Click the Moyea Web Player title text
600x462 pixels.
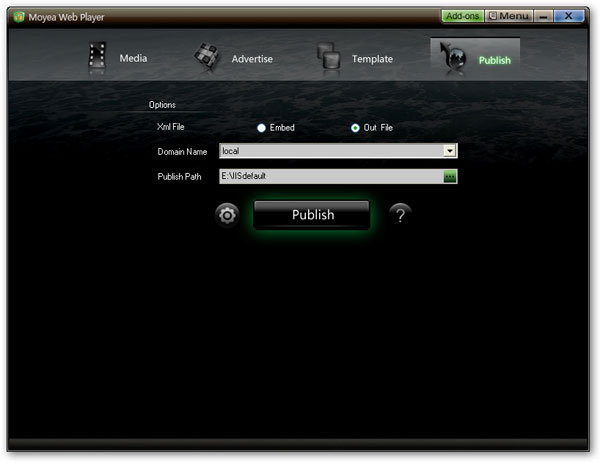(x=66, y=17)
